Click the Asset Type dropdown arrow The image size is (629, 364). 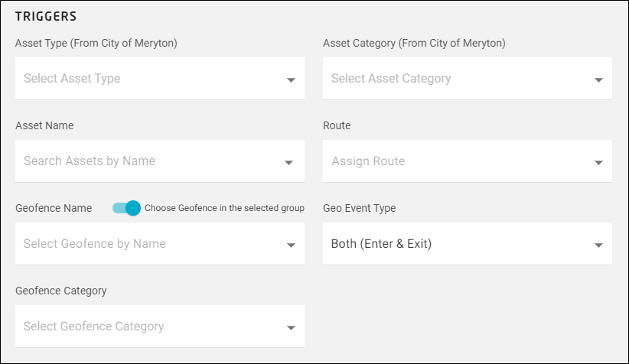(x=291, y=80)
